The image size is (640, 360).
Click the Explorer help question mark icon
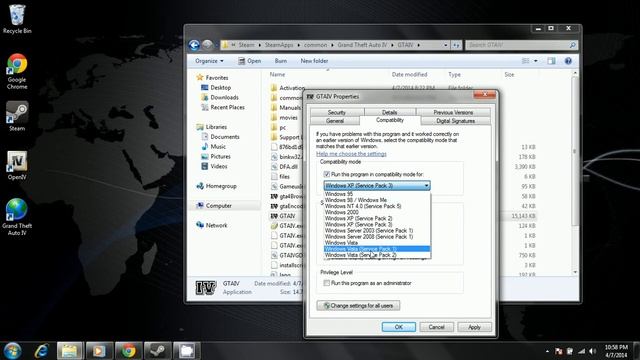pos(568,61)
